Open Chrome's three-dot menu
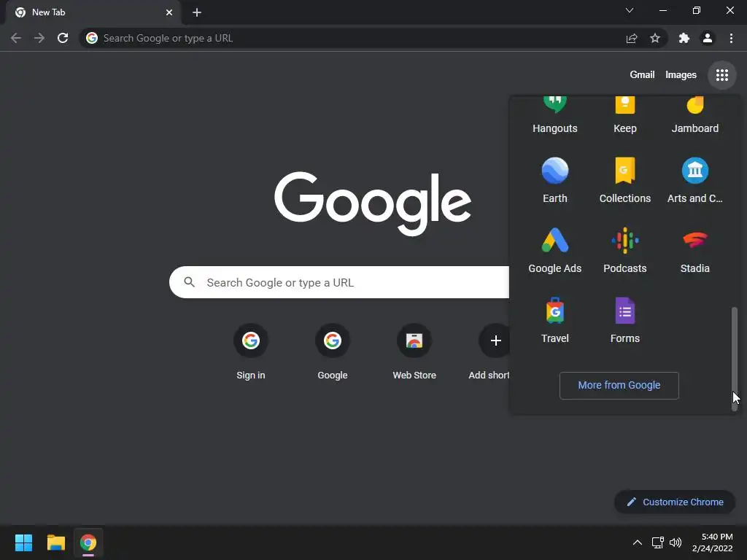The width and height of the screenshot is (747, 560). click(731, 38)
